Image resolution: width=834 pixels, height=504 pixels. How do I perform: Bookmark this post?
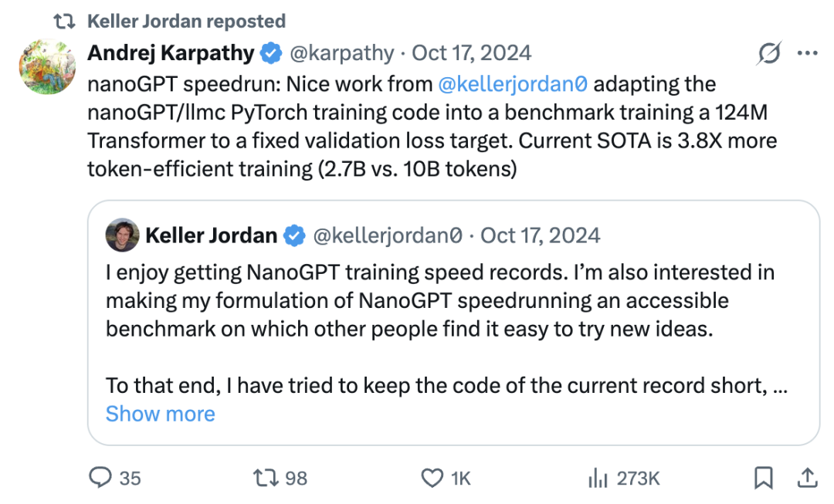pyautogui.click(x=763, y=479)
